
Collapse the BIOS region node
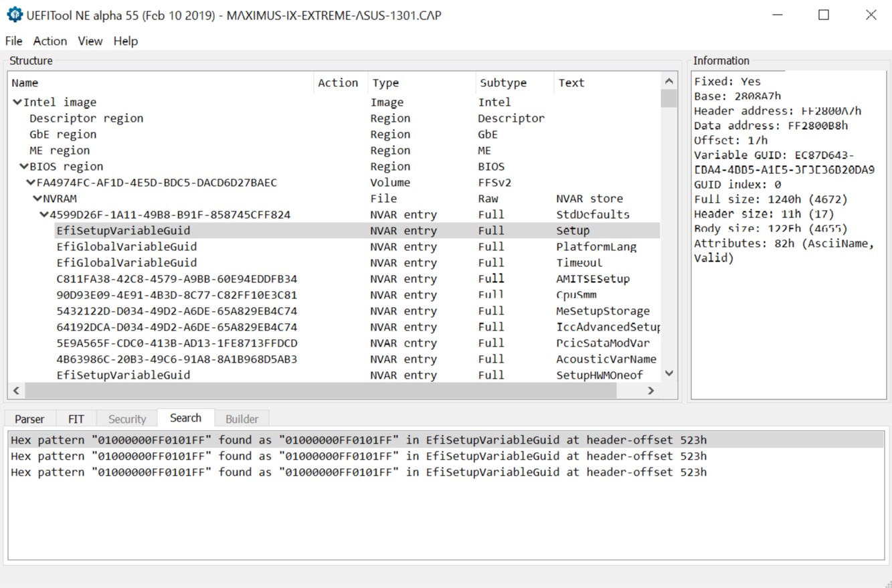pos(24,167)
